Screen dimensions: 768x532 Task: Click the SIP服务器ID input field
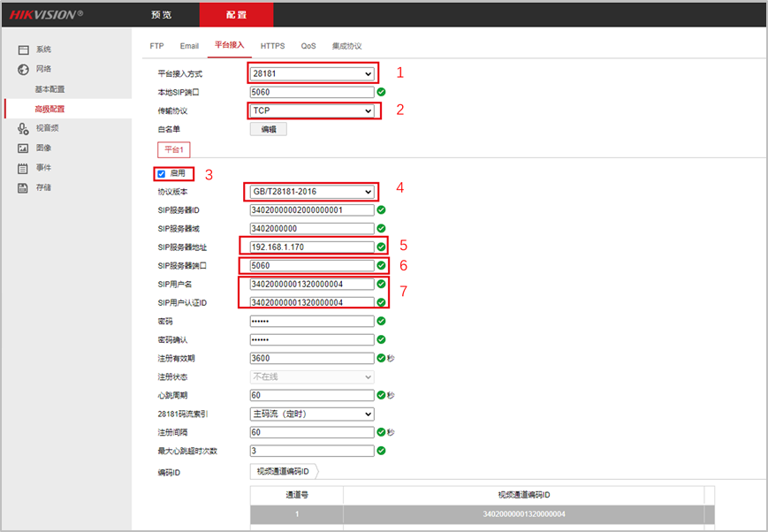pyautogui.click(x=312, y=210)
